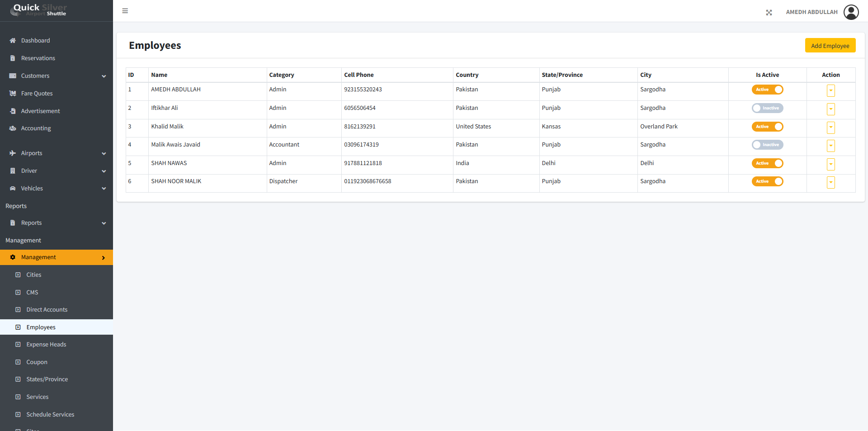868x431 pixels.
Task: Deactivate AMEDH ABDULLAH with the Active toggle
Action: tap(767, 90)
